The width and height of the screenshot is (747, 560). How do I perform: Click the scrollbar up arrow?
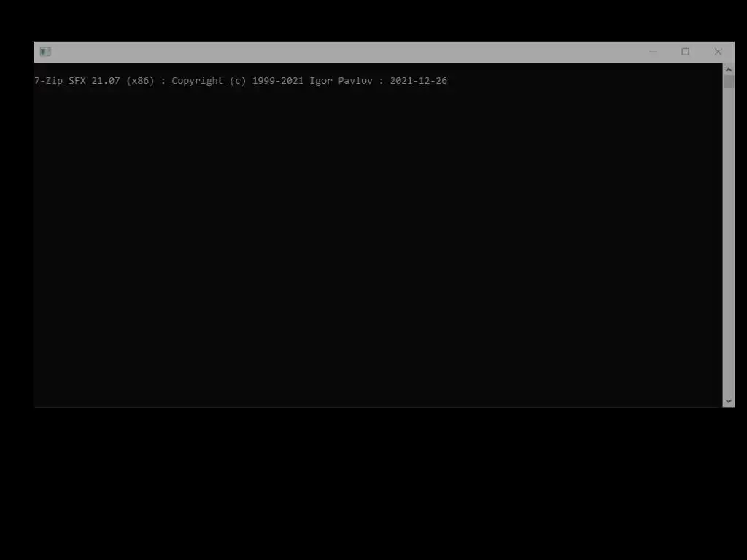pyautogui.click(x=729, y=69)
